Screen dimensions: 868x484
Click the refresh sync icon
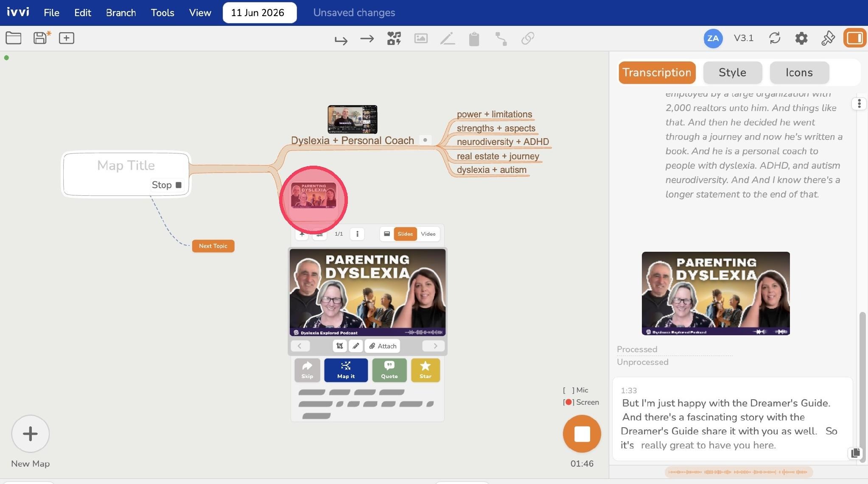click(x=775, y=38)
